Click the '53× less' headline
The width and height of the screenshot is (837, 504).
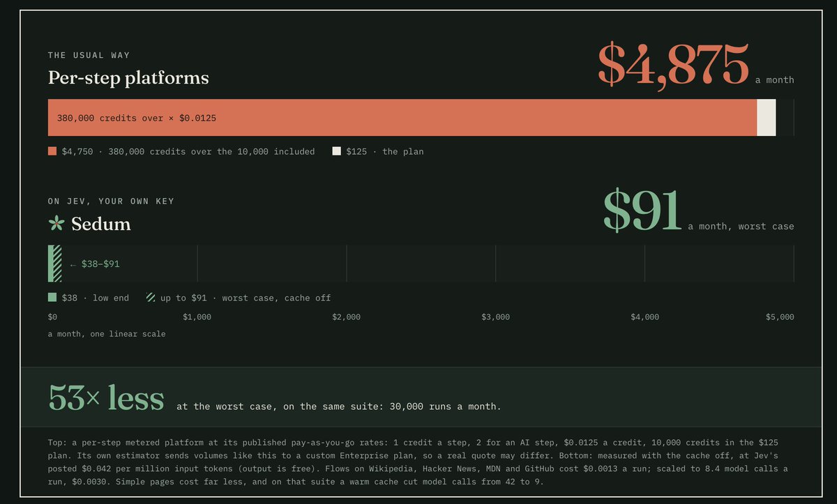(106, 397)
